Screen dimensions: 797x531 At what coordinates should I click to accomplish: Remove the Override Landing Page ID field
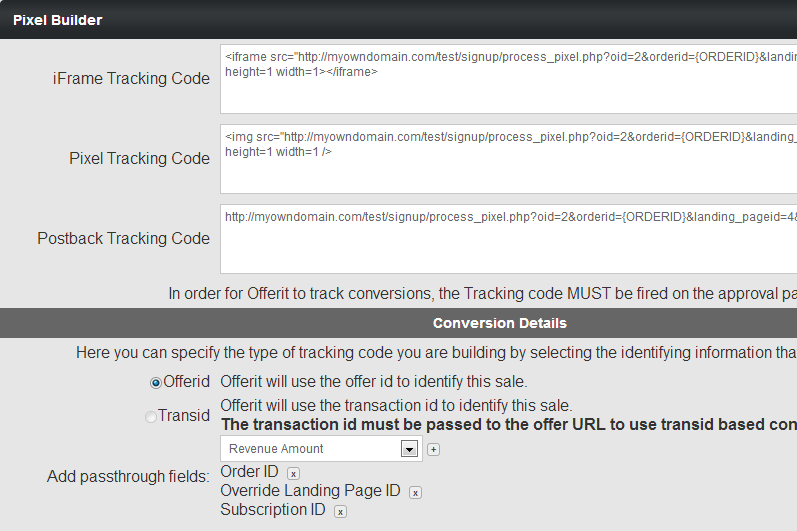tap(415, 492)
